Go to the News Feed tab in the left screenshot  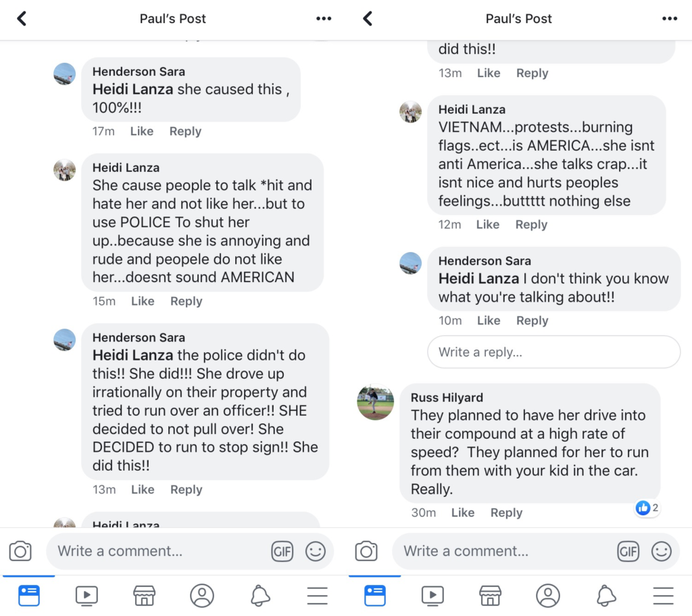point(29,595)
